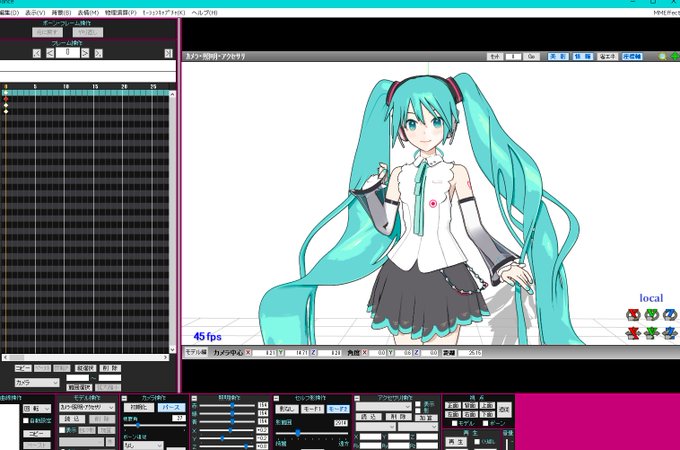Click the view angle value field

coord(179,418)
